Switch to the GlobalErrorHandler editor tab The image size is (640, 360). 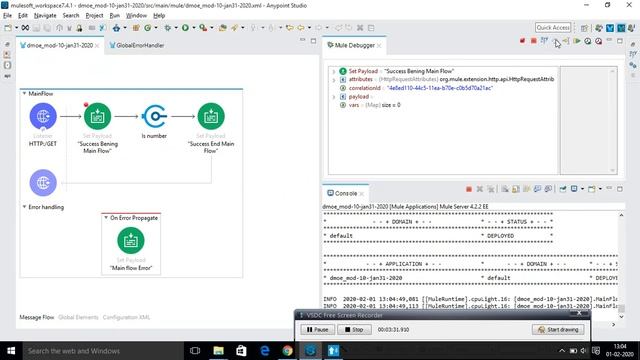(137, 45)
